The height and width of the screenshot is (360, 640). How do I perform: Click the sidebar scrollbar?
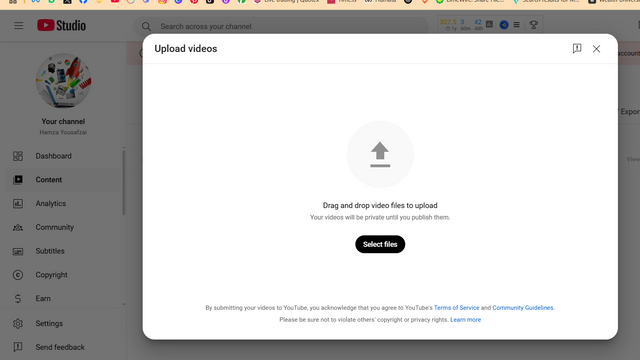(124, 182)
